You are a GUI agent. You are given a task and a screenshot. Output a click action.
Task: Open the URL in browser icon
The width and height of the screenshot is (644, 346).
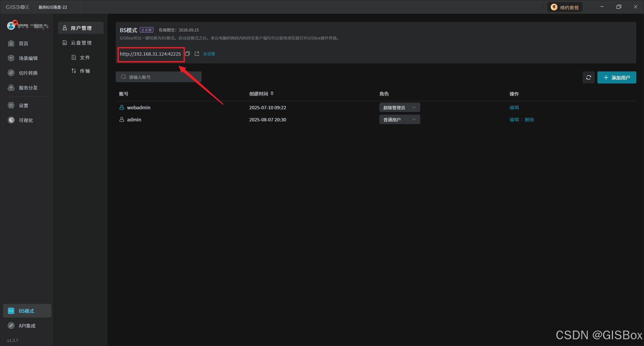point(197,54)
